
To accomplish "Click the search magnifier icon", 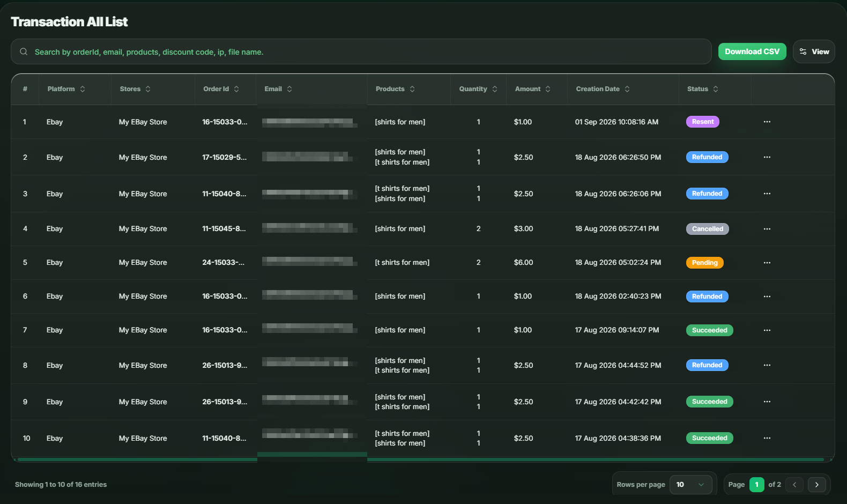I will tap(24, 51).
